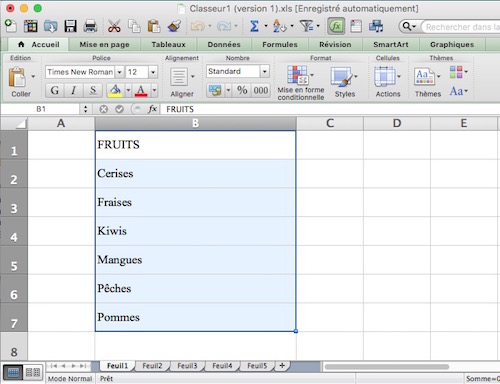Click the percent style button

click(x=242, y=90)
